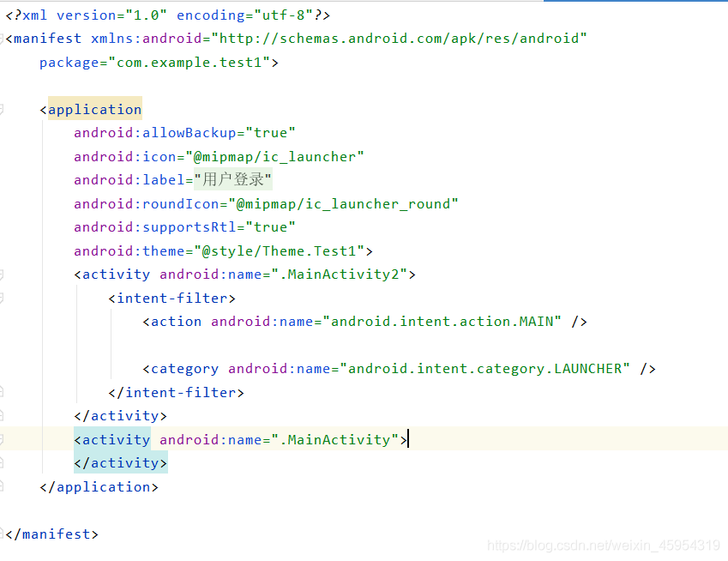This screenshot has width=728, height=561.
Task: Collapse the application tag fold marker
Action: click(2, 110)
